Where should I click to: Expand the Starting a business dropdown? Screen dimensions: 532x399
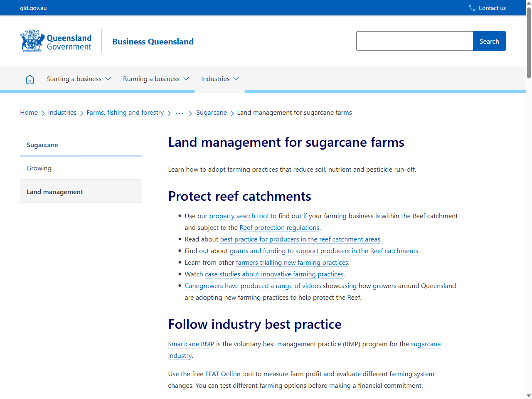78,79
